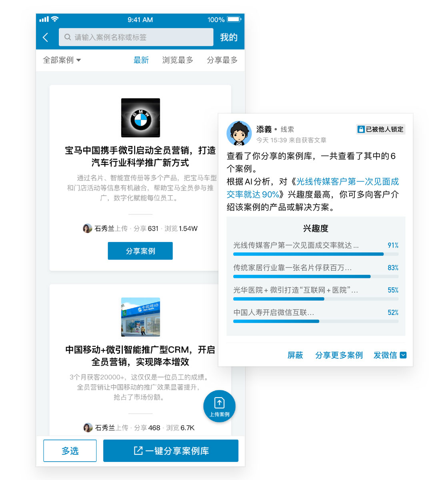Viewport: 448px width, 480px height.
Task: Expand the 全部案例 dropdown
Action: (x=62, y=60)
